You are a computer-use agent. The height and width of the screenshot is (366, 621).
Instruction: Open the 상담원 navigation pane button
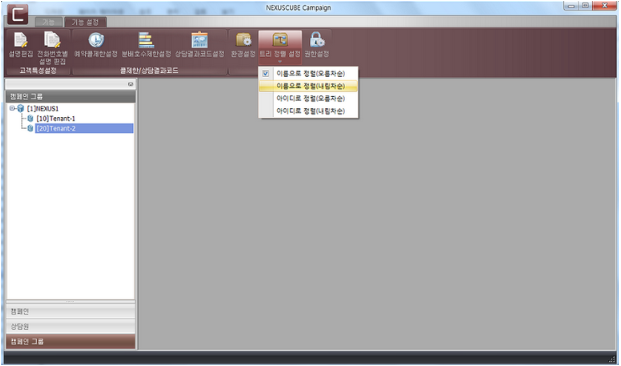coord(71,327)
